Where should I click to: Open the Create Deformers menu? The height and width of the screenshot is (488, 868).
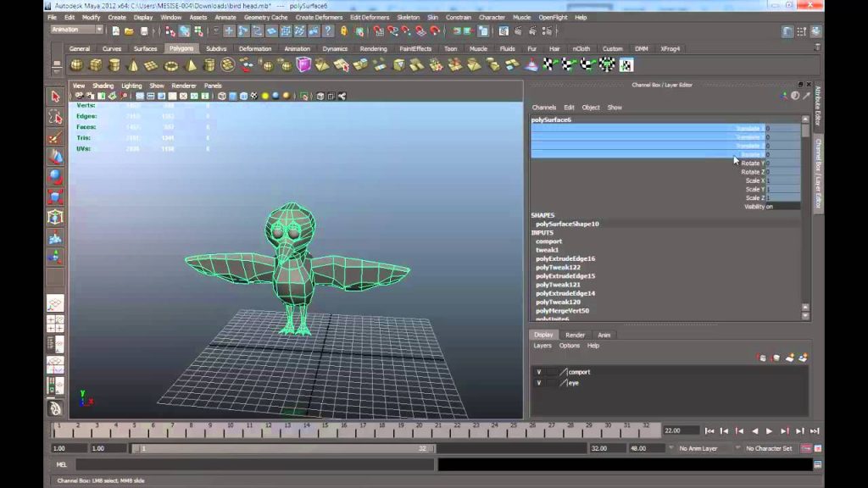click(x=319, y=17)
